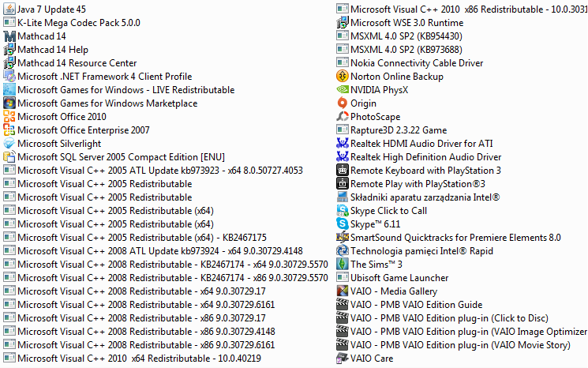Click the Realtek High Definition Audio Driver icon
588x368 pixels.
(x=342, y=157)
